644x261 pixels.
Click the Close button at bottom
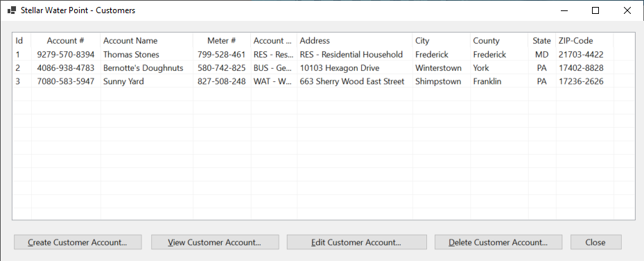(x=595, y=242)
